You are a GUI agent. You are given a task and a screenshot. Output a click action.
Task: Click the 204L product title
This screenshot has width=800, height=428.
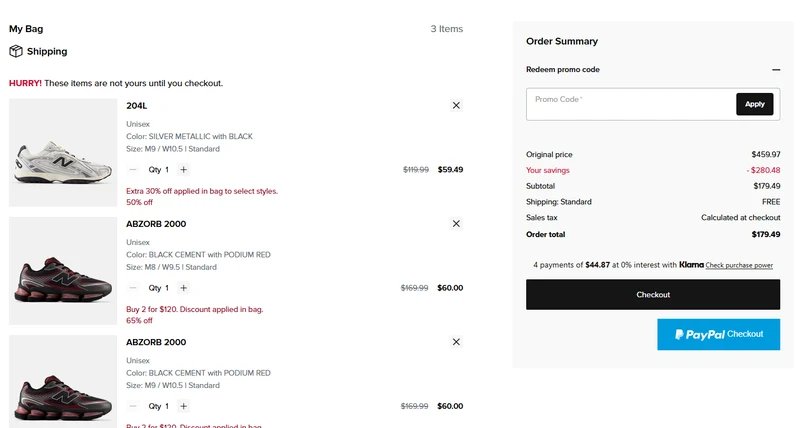[137, 106]
